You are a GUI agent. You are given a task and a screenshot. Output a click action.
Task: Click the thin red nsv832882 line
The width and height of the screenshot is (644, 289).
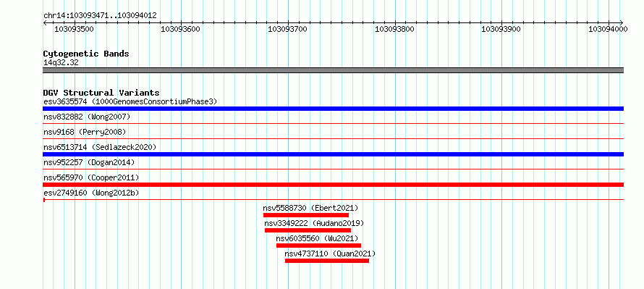tap(333, 123)
